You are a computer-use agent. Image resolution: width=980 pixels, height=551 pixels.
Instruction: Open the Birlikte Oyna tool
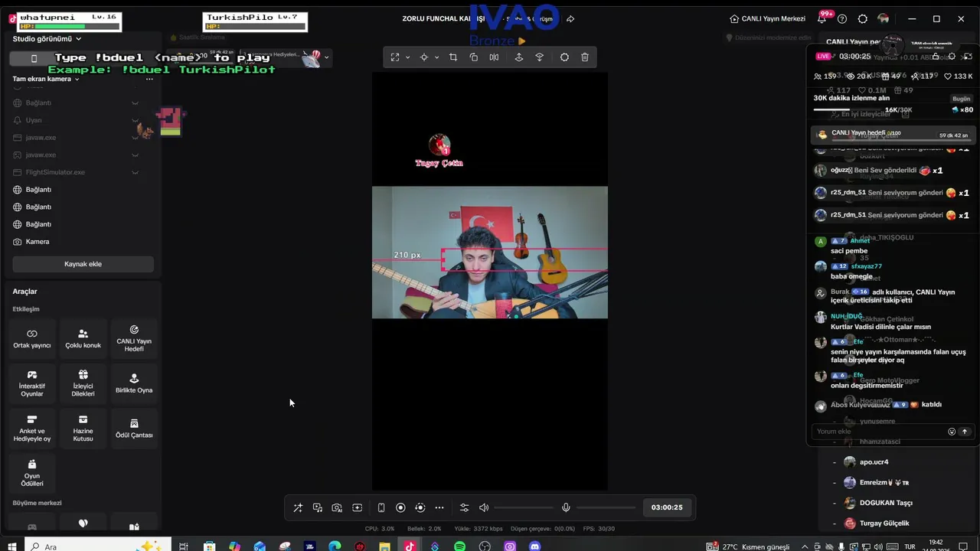pyautogui.click(x=134, y=383)
